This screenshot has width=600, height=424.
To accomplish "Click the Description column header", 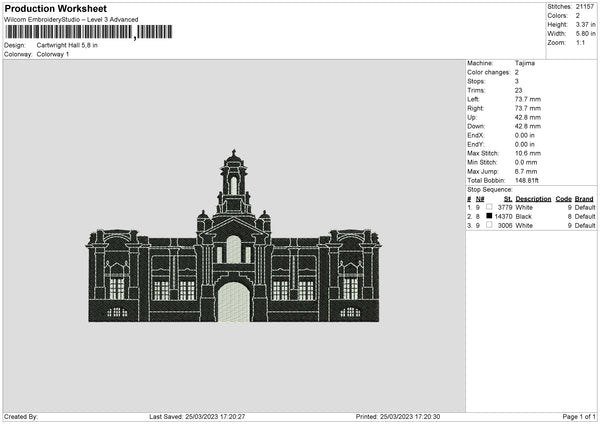I will [x=533, y=198].
